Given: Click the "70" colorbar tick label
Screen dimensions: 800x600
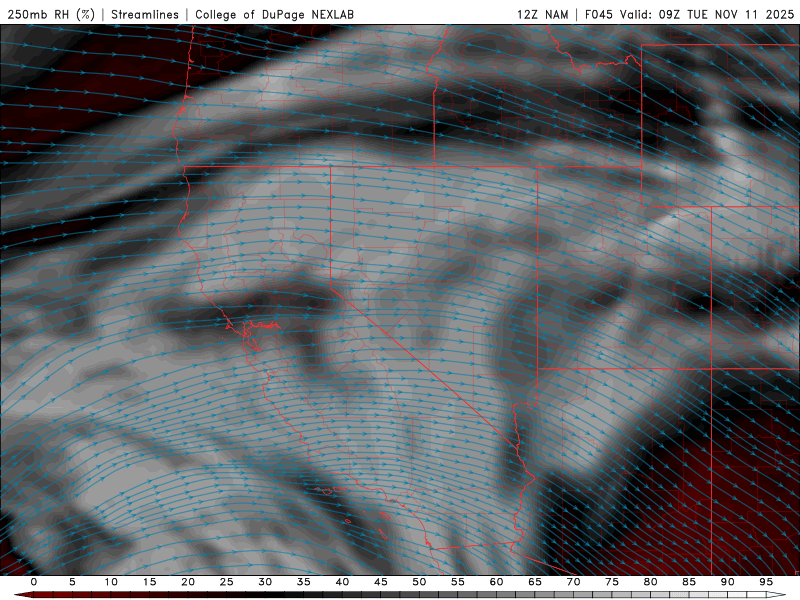Looking at the screenshot, I should pos(573,582).
